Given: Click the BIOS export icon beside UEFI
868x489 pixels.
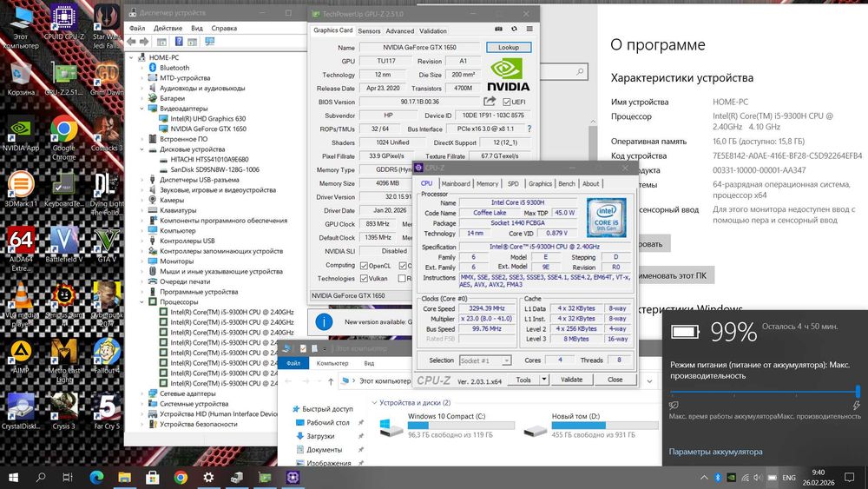Looking at the screenshot, I should click(x=490, y=102).
